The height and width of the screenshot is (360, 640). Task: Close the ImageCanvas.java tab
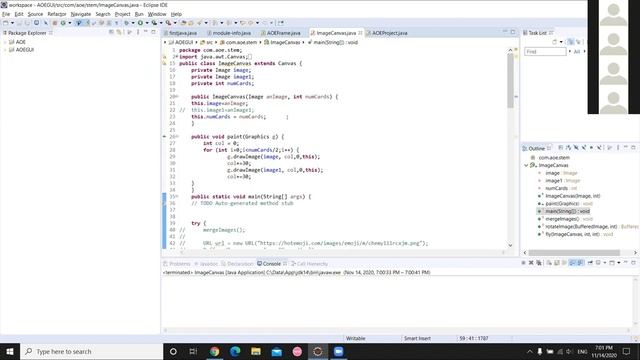point(360,33)
